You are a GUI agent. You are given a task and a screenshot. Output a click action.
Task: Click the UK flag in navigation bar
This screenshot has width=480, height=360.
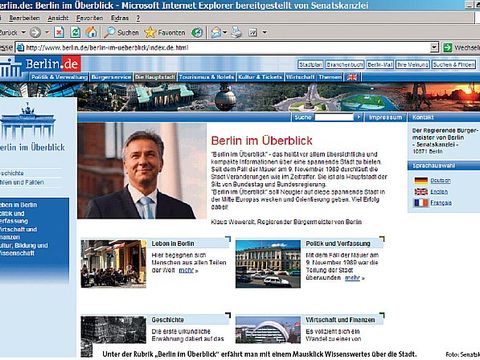[352, 77]
